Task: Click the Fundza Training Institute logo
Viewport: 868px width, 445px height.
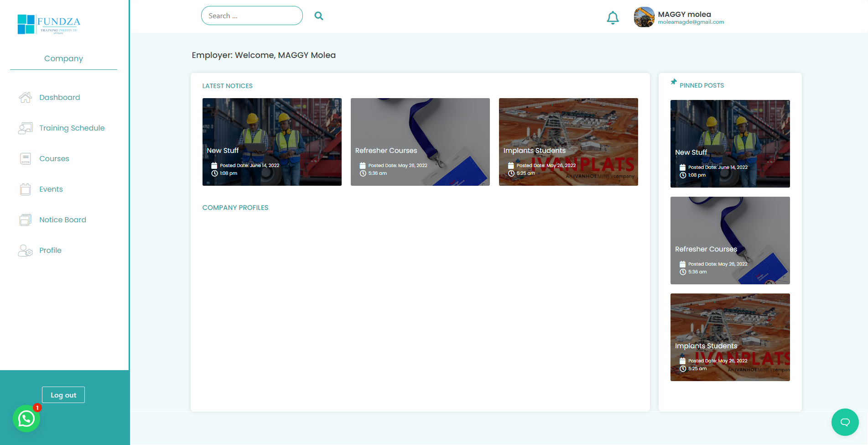Action: click(x=49, y=24)
